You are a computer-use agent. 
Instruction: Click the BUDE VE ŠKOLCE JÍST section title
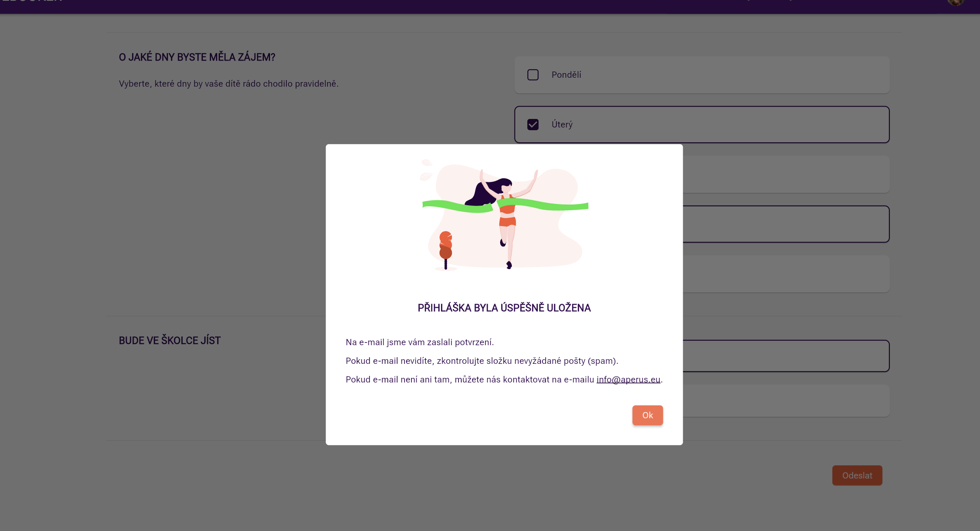170,340
